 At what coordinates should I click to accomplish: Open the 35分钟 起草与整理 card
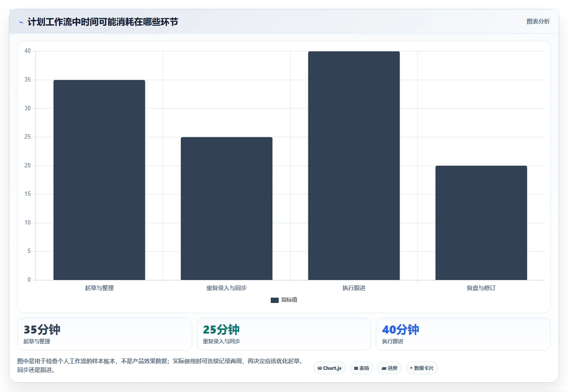105,334
